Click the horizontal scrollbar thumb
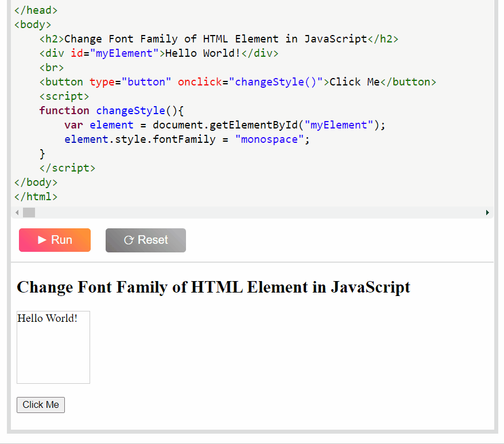The height and width of the screenshot is (444, 504). (29, 212)
